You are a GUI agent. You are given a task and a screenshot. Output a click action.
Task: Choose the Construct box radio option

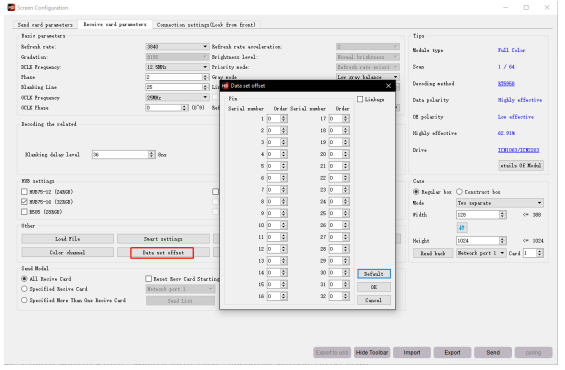tap(459, 192)
